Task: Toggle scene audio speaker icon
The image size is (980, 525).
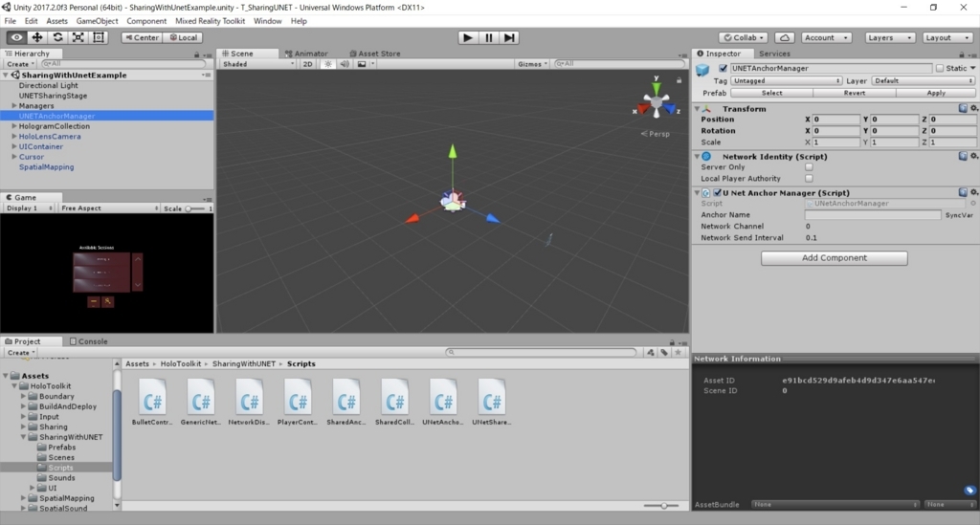Action: click(345, 64)
